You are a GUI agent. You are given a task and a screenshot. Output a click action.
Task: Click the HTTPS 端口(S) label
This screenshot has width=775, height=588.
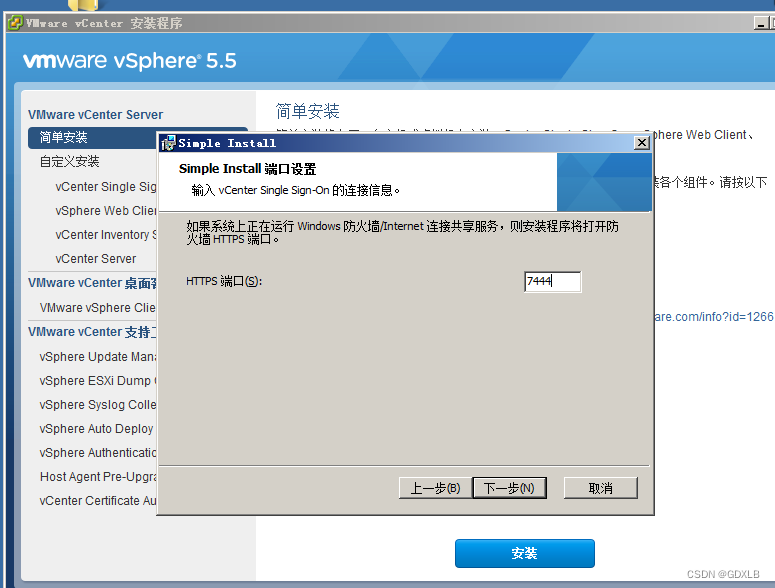point(224,281)
